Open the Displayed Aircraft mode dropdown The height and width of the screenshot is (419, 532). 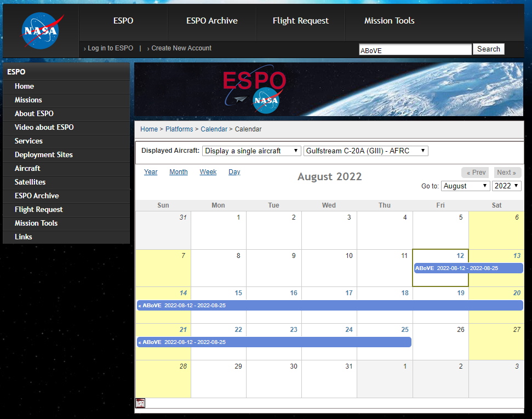(251, 151)
